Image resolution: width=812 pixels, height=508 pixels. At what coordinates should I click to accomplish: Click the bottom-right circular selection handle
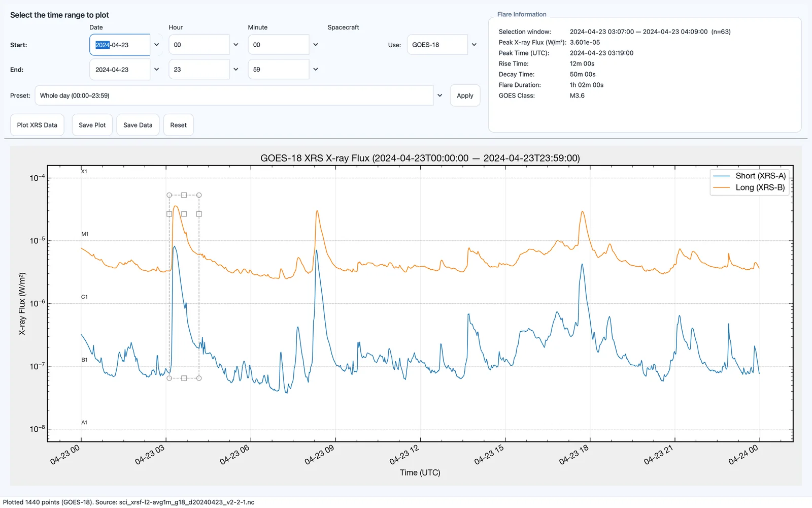click(199, 378)
